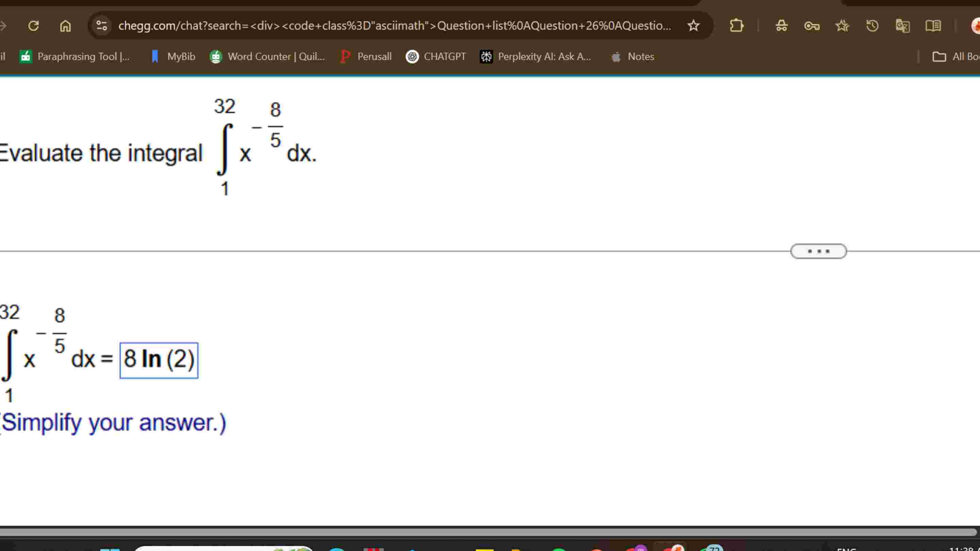Screen dimensions: 980x551
Task: Open the Chrome Extensions puzzle icon
Action: (x=737, y=26)
